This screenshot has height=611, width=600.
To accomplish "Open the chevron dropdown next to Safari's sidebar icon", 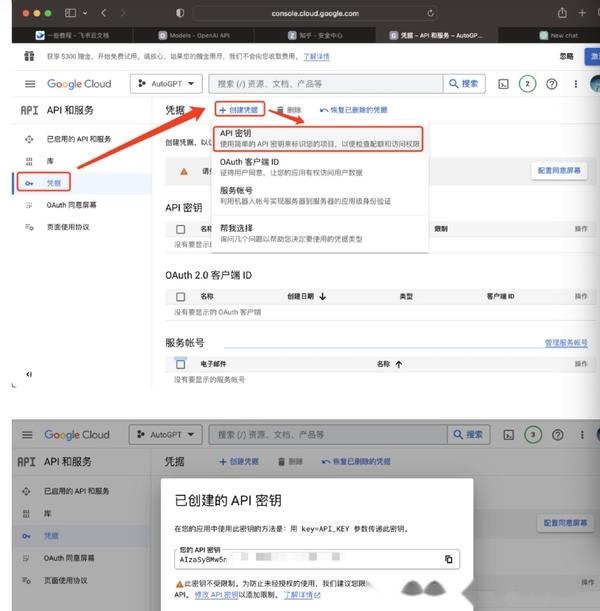I will (85, 13).
